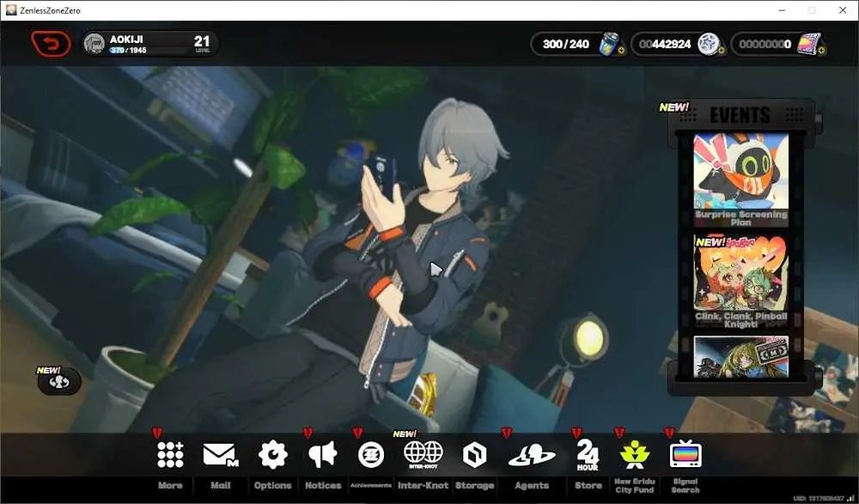Click the red back arrow button
The width and height of the screenshot is (859, 504).
click(x=51, y=44)
